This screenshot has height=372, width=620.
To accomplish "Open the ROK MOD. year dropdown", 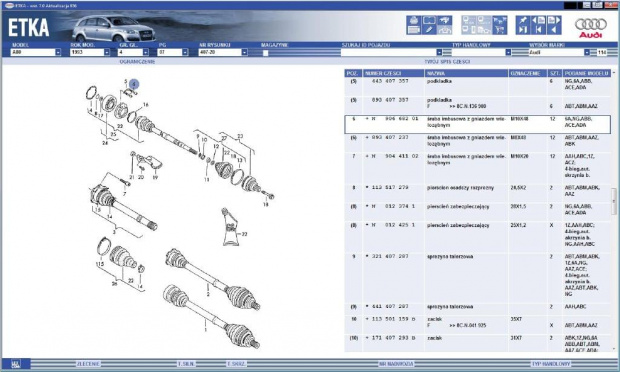I will [x=107, y=52].
